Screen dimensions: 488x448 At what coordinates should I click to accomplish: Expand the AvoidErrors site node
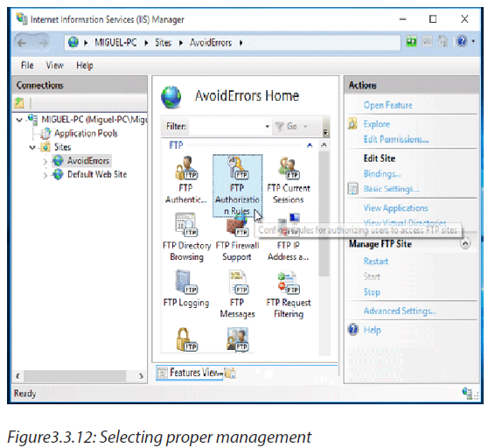(45, 161)
